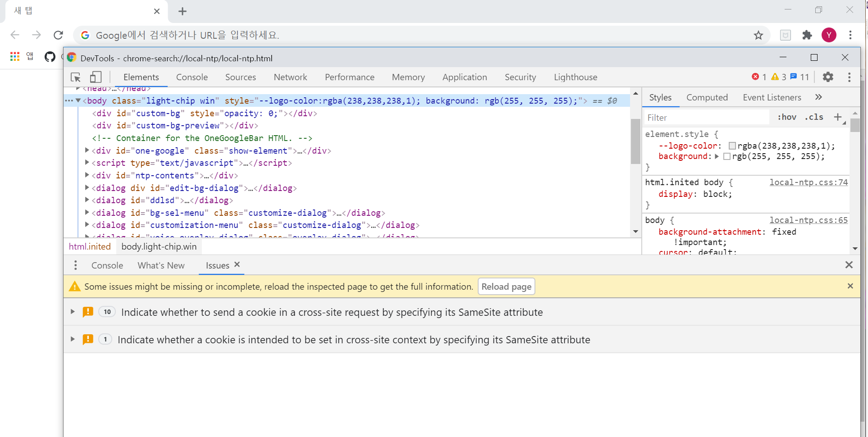Click the styles Filter input field
The image size is (868, 437).
[x=707, y=118]
